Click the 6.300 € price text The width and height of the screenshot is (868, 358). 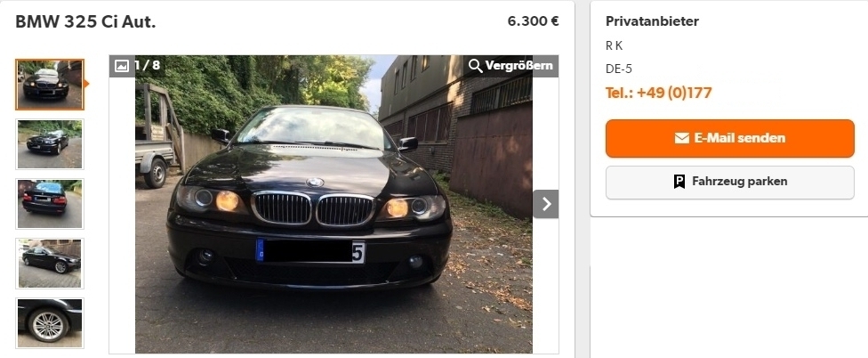(x=533, y=21)
